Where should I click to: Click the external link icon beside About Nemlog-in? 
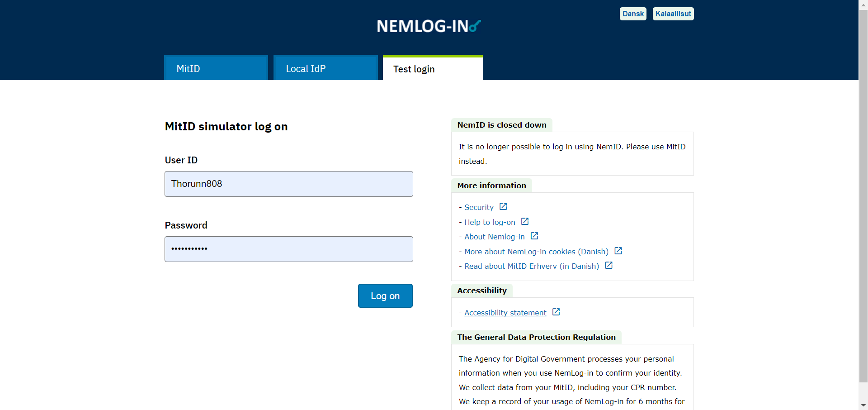coord(534,236)
